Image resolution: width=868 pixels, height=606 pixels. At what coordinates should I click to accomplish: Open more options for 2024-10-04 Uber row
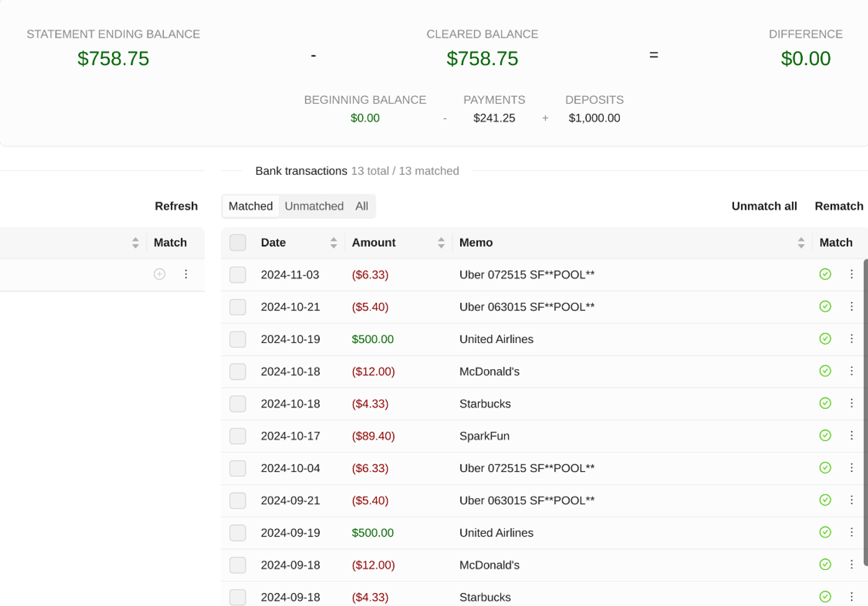[851, 468]
